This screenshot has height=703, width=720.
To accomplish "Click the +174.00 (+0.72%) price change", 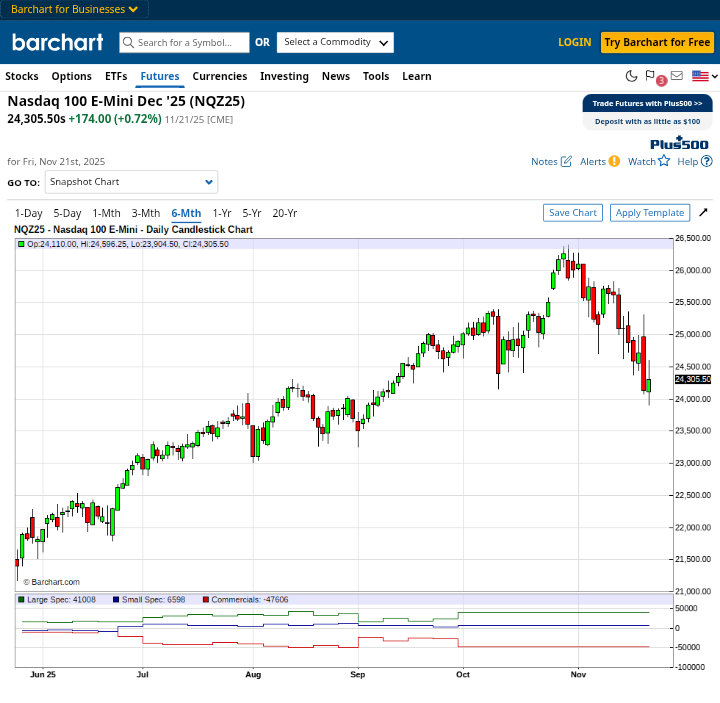I will pos(115,119).
